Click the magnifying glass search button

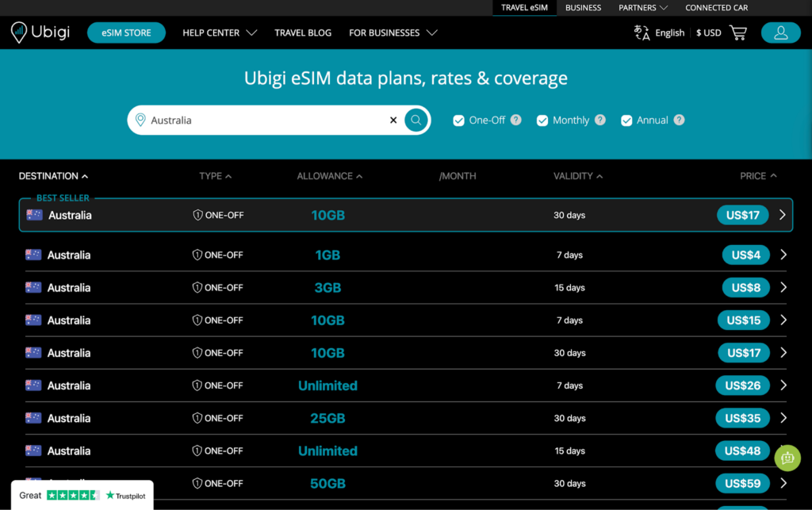click(x=416, y=120)
